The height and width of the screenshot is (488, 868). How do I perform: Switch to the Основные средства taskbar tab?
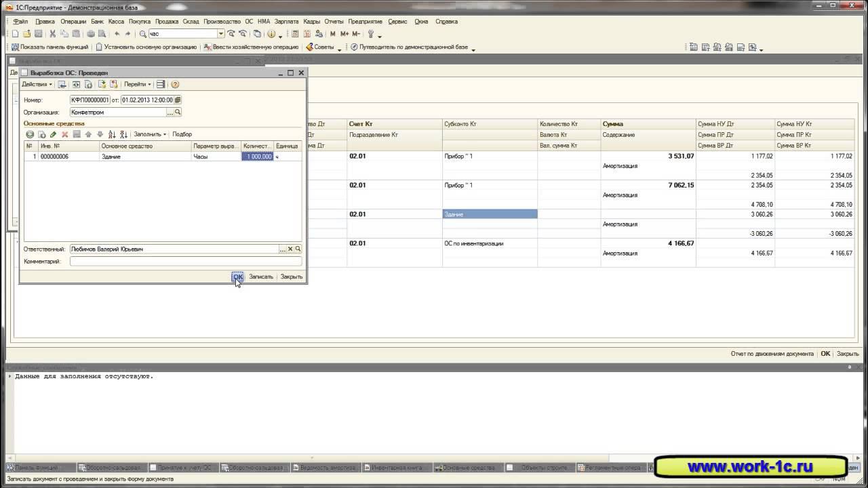[467, 468]
